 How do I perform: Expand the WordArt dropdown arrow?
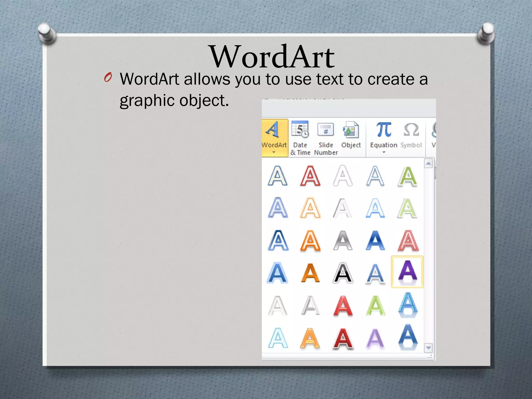(274, 152)
